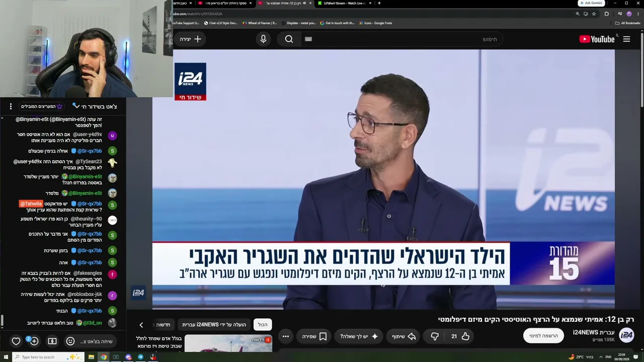Image resolution: width=644 pixels, height=362 pixels.
Task: Go to YouTube home via logo
Action: coord(597,39)
